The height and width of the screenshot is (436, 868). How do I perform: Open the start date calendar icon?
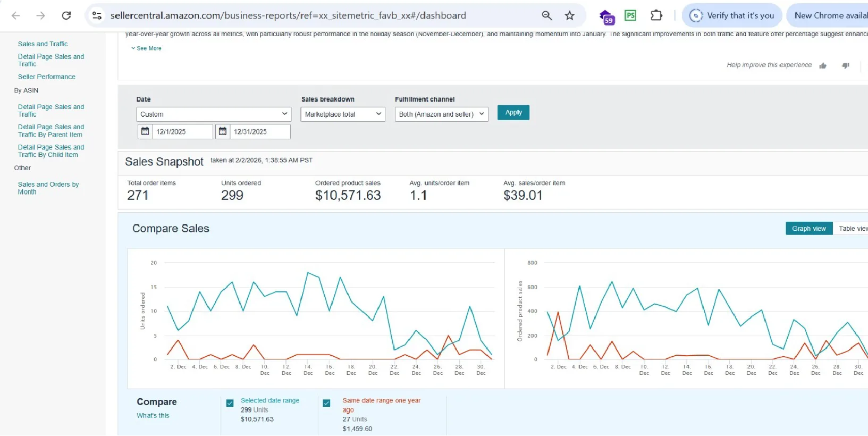pyautogui.click(x=145, y=131)
